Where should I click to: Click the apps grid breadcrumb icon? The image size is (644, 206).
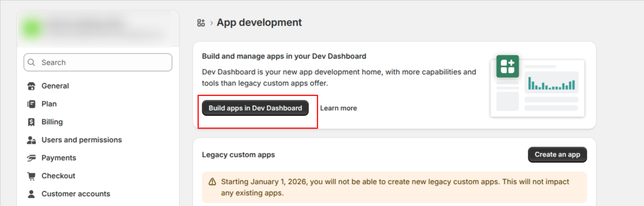point(201,23)
